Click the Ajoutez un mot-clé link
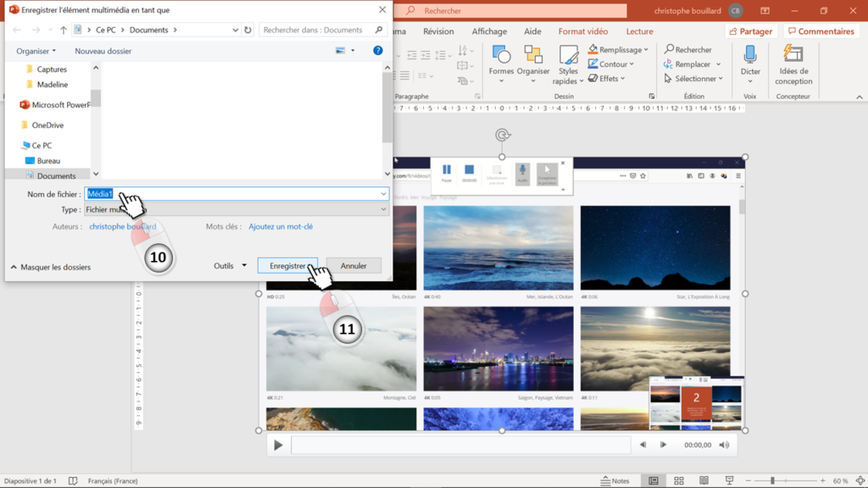Screen dimensions: 868x488 coord(281,227)
